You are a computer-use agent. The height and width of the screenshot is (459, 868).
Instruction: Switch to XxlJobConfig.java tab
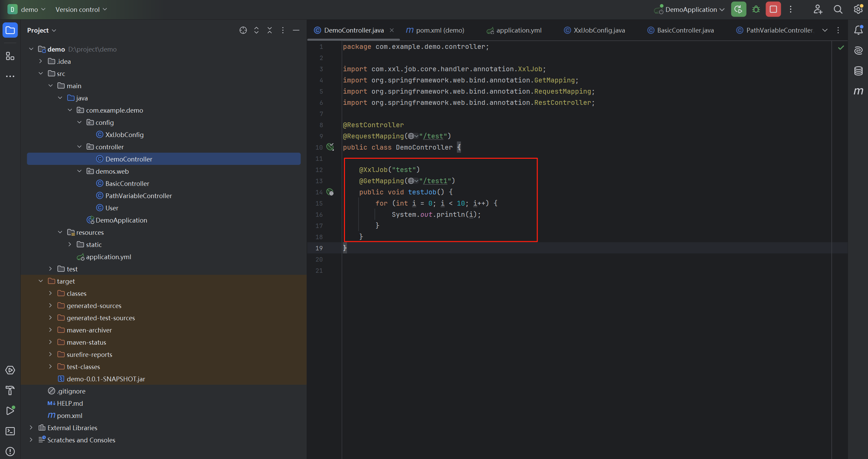pyautogui.click(x=595, y=30)
